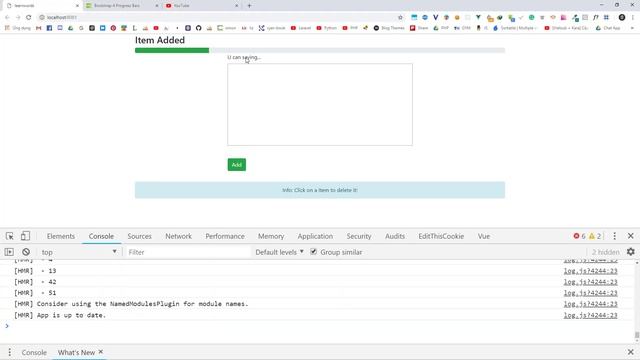Open log.js link on the '51' row

590,293
